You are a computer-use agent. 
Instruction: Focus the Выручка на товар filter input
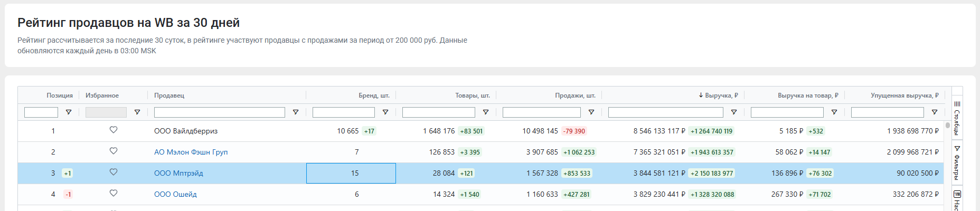pos(787,112)
